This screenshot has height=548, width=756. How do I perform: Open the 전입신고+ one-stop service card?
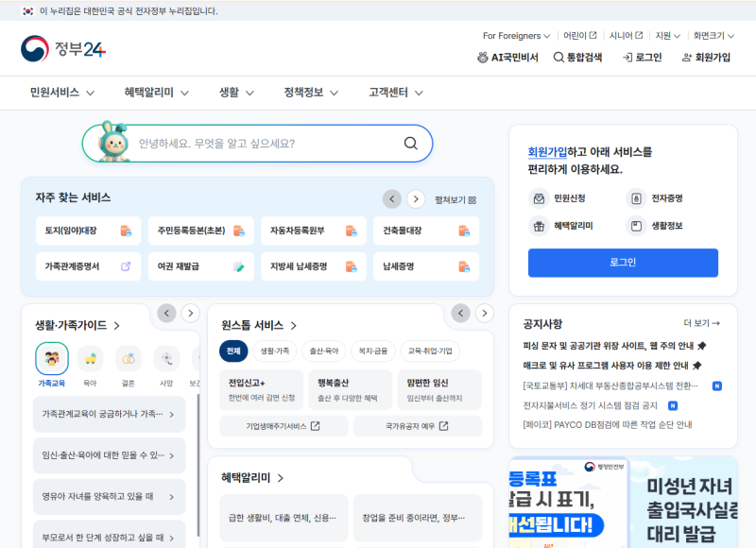[x=262, y=389]
